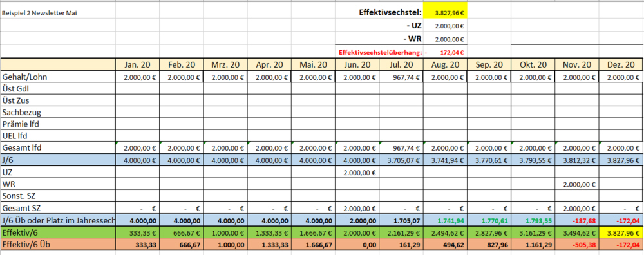
Task: Select the 'Aug. 20' column header
Action: [x=445, y=64]
